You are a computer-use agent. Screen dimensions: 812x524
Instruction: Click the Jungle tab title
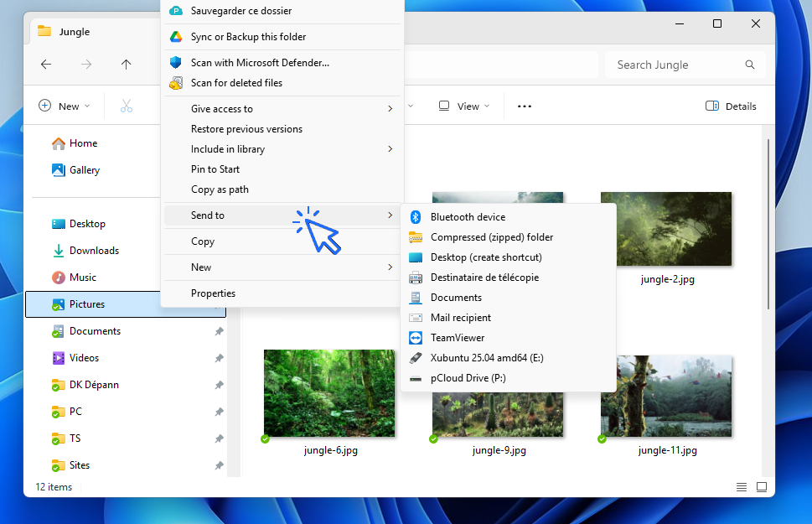(75, 32)
